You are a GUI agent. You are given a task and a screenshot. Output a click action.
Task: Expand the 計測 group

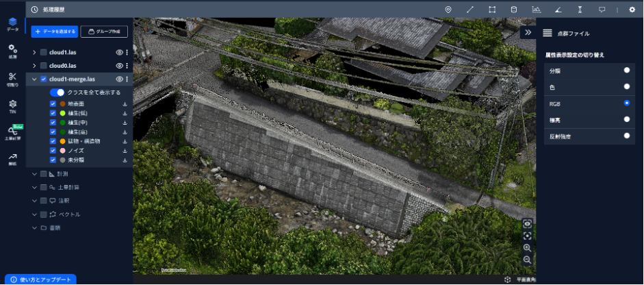[x=35, y=174]
